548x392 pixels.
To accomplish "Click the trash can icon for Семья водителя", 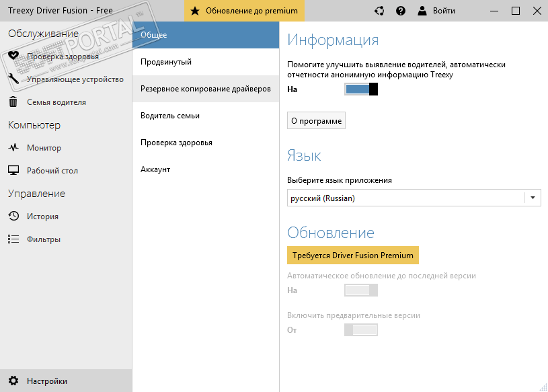I will pos(13,102).
